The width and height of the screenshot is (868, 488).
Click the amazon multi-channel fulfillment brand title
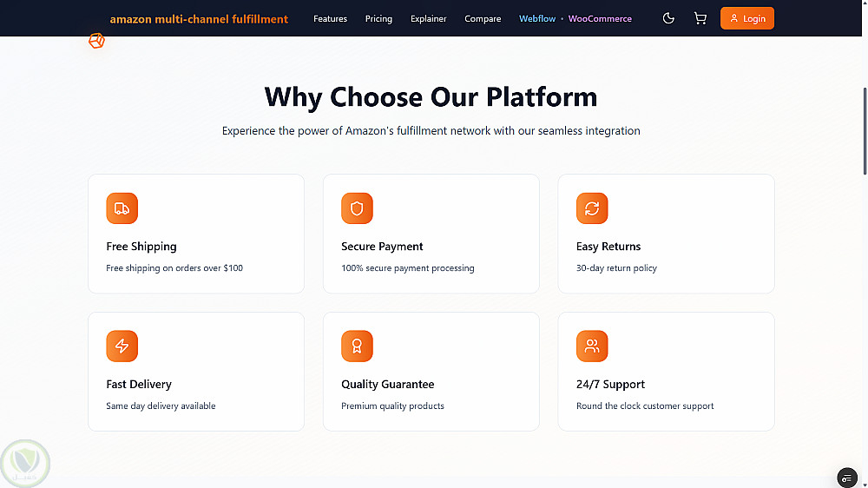click(x=199, y=18)
